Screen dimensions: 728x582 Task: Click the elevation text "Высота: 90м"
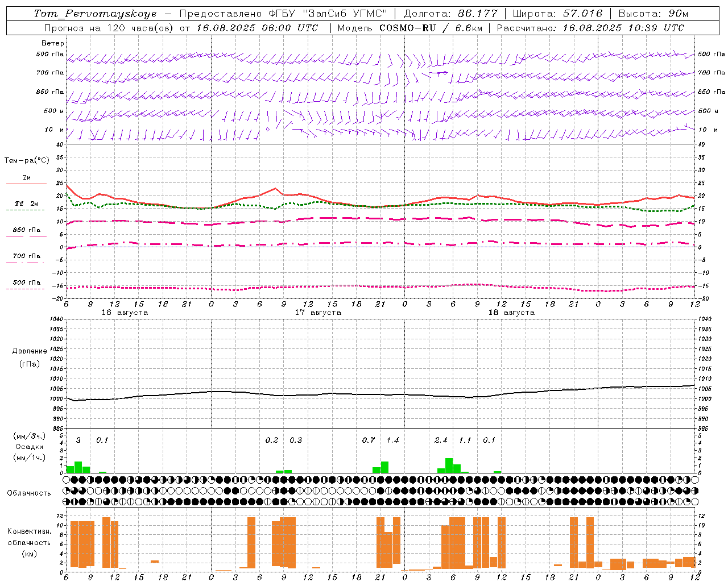tap(653, 14)
